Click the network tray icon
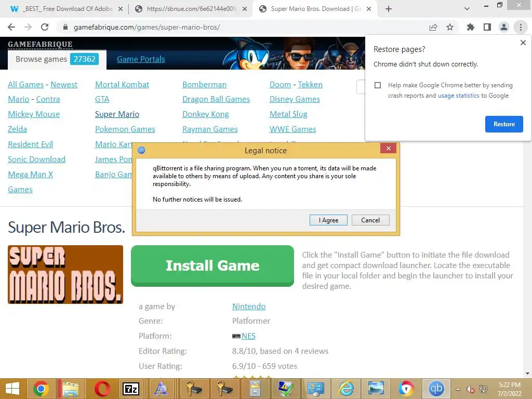 483,389
